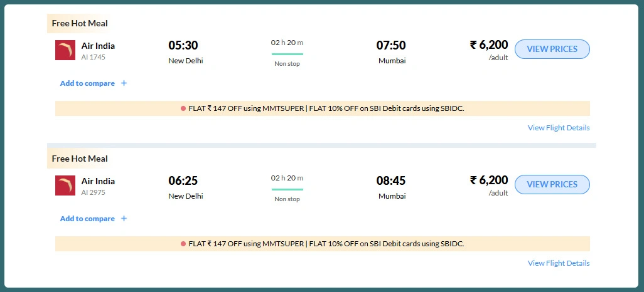Click the AI 1745 flight number
The image size is (644, 292).
coord(94,57)
